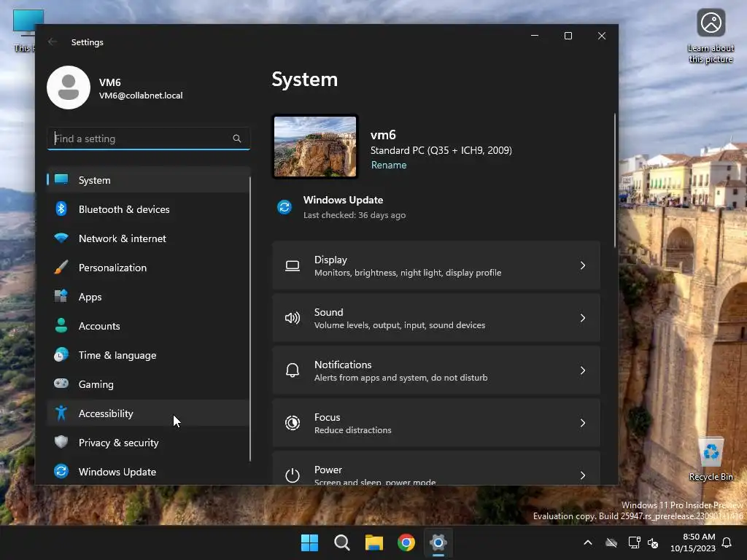Click 'Standard PC (Q35 + ICH9, 2009)' text
Image resolution: width=747 pixels, height=560 pixels.
pos(441,150)
